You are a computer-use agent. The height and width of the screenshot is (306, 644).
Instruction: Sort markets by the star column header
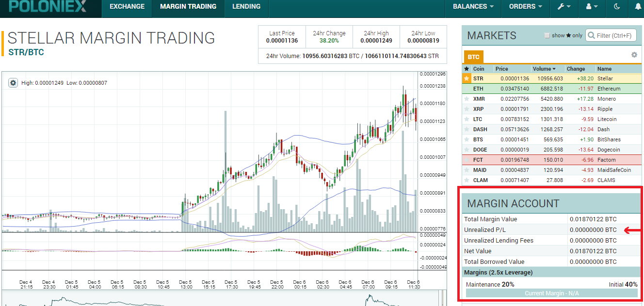[467, 69]
